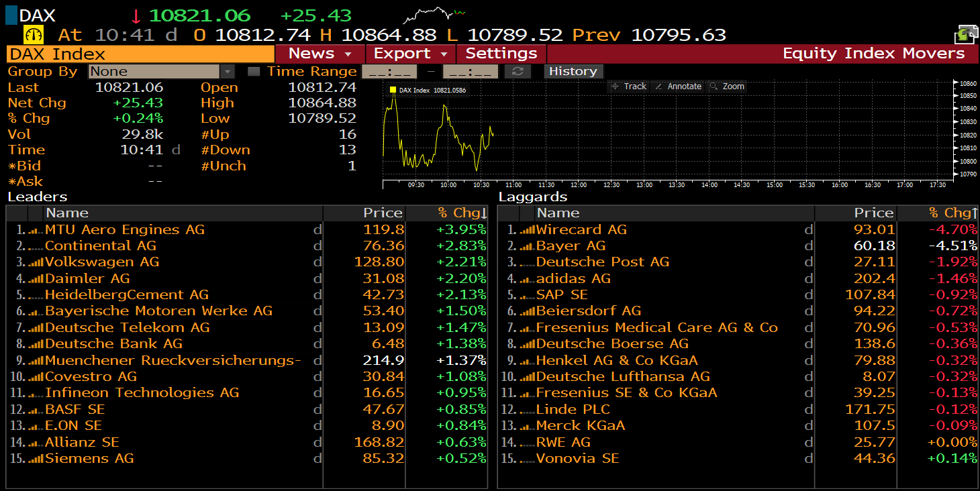Enable the Time Range checkbox
The image size is (980, 491).
click(254, 72)
